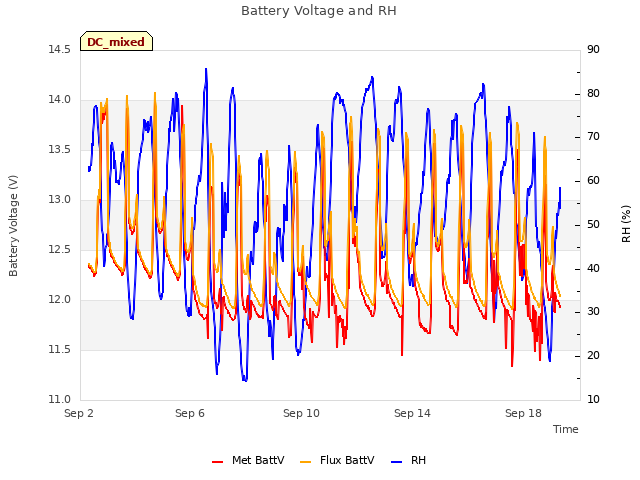Click the 80 RH axis tick label
Image resolution: width=640 pixels, height=480 pixels.
[593, 93]
